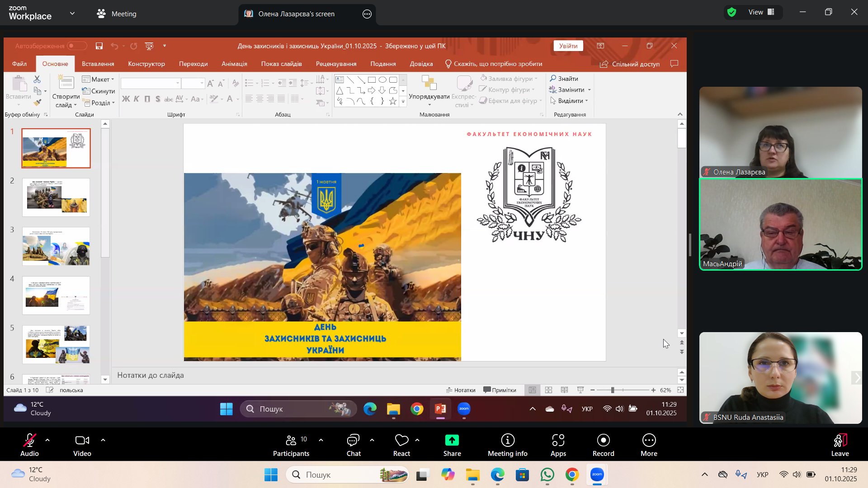Expand audio options arrow beside Audio

[x=47, y=440]
